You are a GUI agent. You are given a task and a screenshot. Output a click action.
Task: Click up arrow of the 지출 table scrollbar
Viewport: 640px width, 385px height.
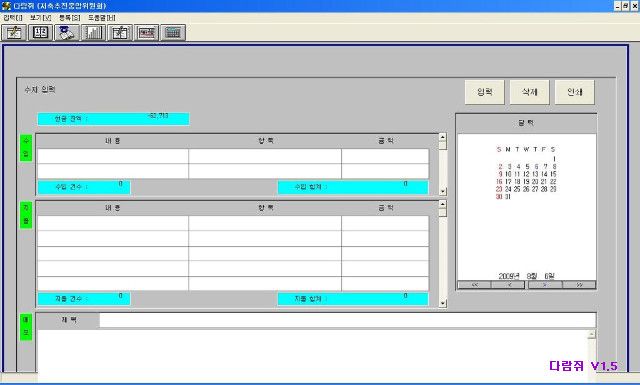(x=442, y=204)
